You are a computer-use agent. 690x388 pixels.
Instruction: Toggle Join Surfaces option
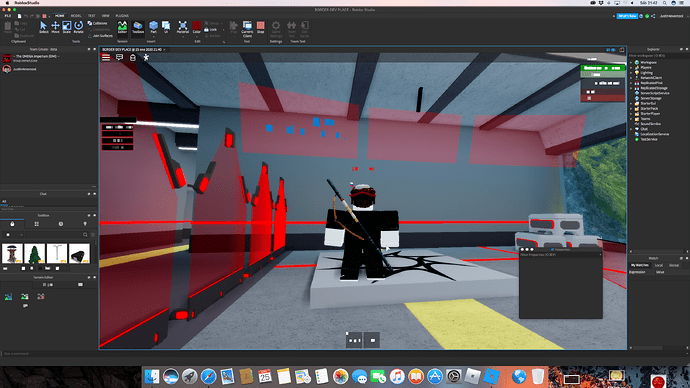pos(100,36)
